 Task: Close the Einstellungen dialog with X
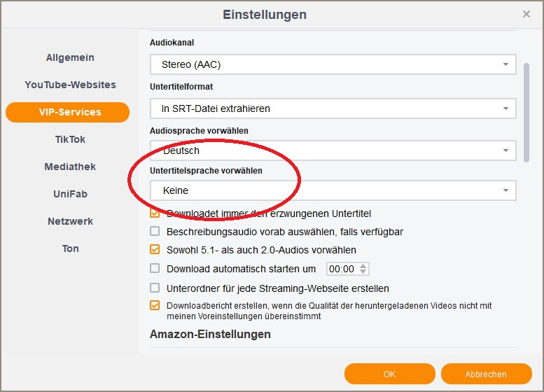pyautogui.click(x=526, y=14)
